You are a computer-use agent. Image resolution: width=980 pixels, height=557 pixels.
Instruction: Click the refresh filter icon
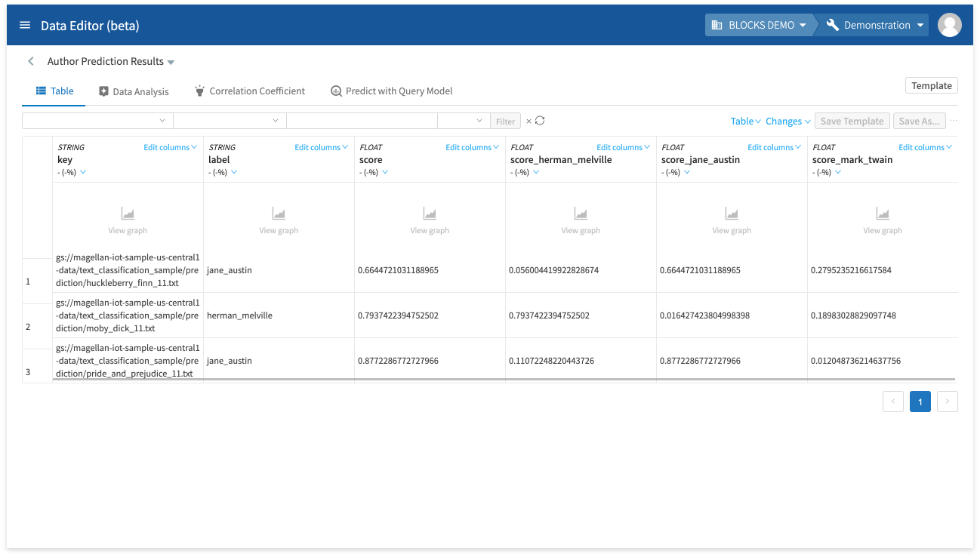(540, 121)
